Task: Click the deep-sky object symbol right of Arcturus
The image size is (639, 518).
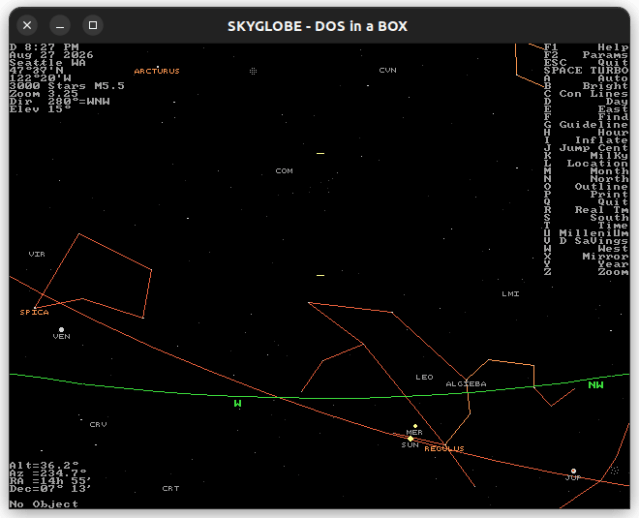Action: (x=253, y=71)
